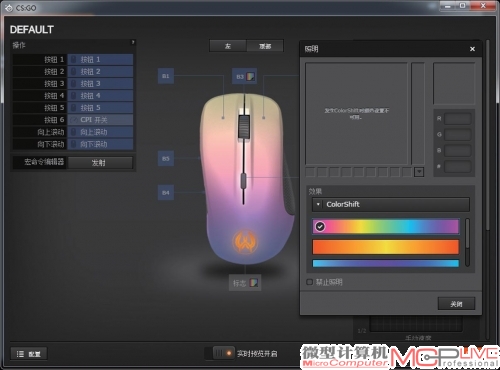This screenshot has height=370, width=500.
Task: Open the 标志 logo color icon
Action: (254, 283)
